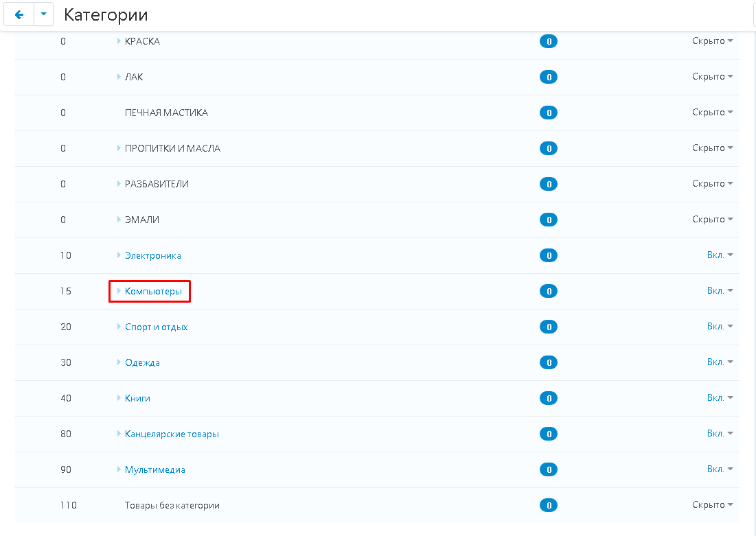Click position value 80 for Канцелярские товары
Image resolution: width=756 pixels, height=536 pixels.
[65, 434]
